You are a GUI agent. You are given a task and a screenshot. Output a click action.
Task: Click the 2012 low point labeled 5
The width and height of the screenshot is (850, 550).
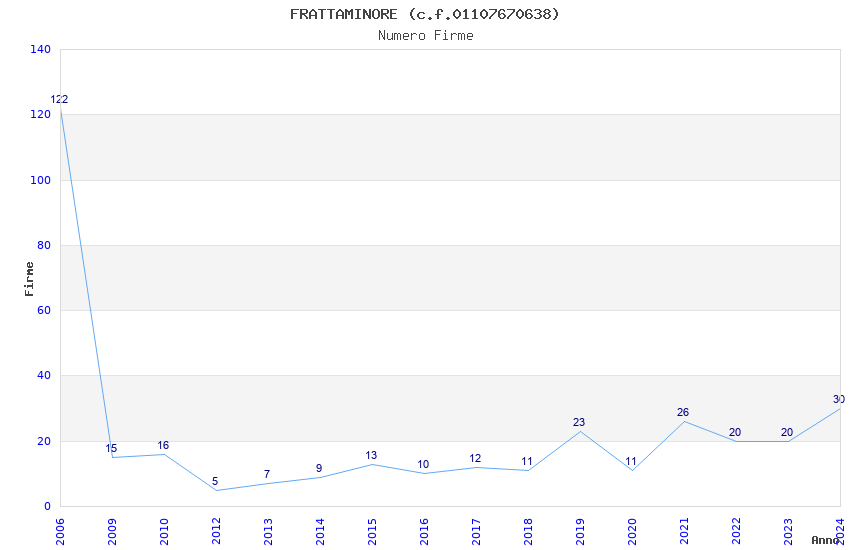pyautogui.click(x=216, y=490)
